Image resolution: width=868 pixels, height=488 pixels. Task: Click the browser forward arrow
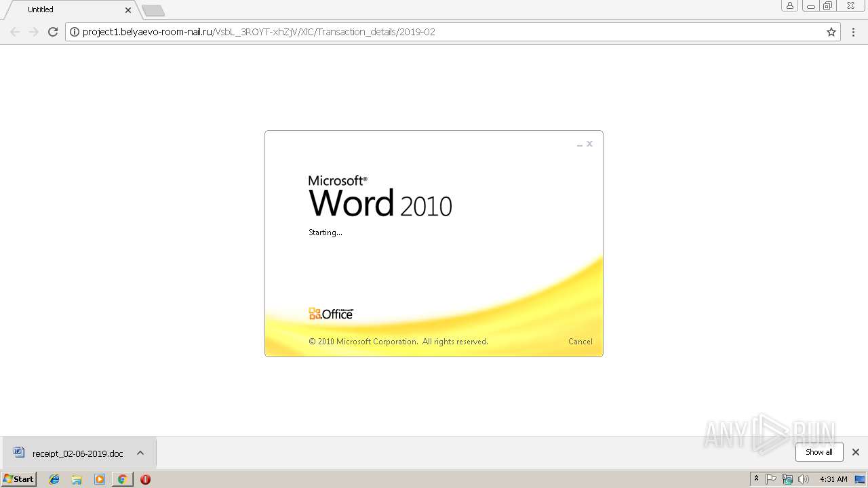(x=34, y=32)
